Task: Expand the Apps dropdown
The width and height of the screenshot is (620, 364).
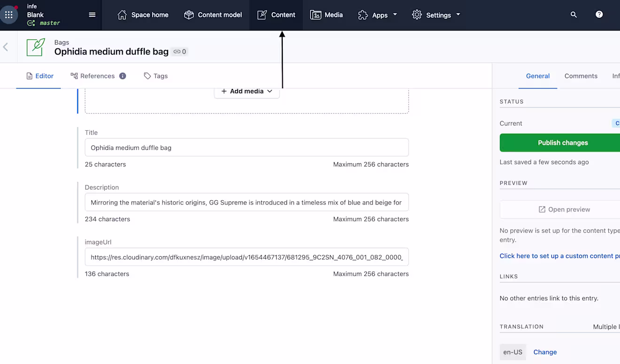Action: coord(378,15)
